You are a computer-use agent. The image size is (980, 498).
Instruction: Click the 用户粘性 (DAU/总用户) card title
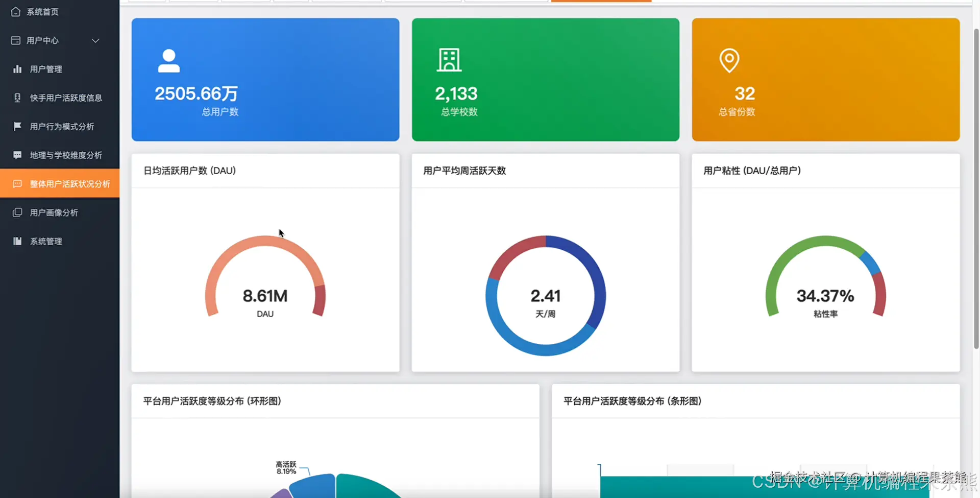click(752, 171)
